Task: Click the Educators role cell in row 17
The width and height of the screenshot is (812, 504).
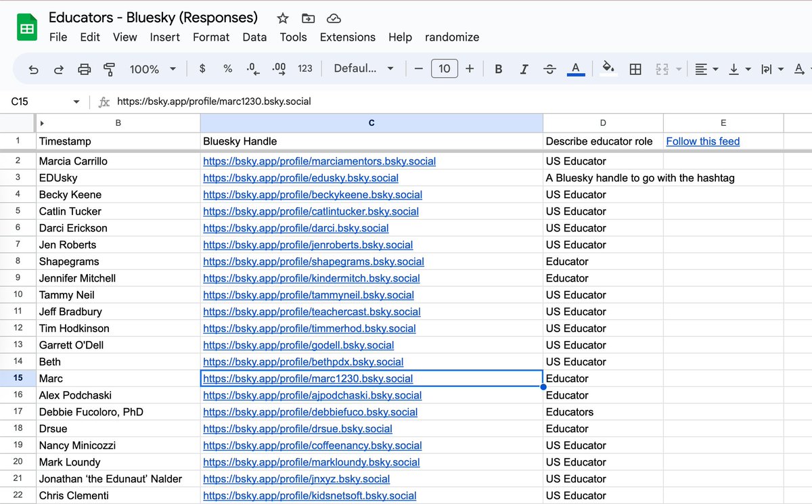Action: [x=603, y=412]
